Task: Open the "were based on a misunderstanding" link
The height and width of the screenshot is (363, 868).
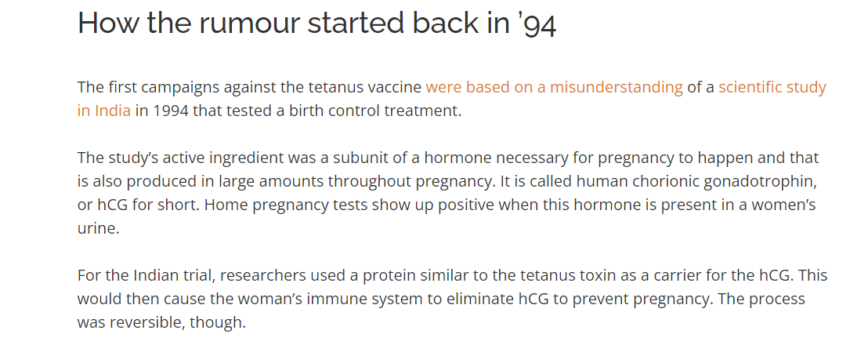Action: click(x=554, y=87)
